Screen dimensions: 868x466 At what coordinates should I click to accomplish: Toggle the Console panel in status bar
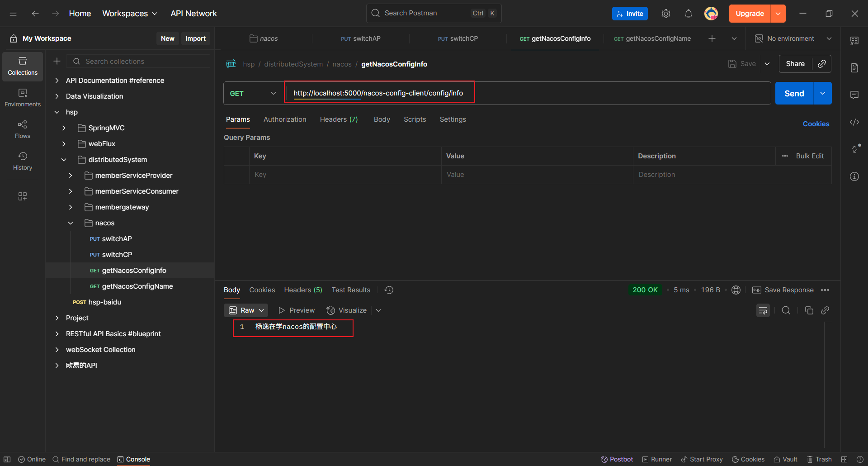(134, 459)
